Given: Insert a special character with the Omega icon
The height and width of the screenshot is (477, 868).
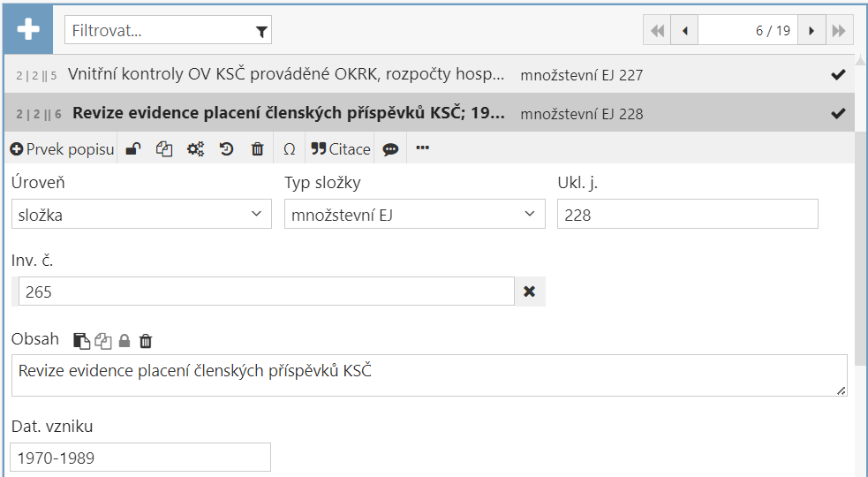Looking at the screenshot, I should coord(289,149).
